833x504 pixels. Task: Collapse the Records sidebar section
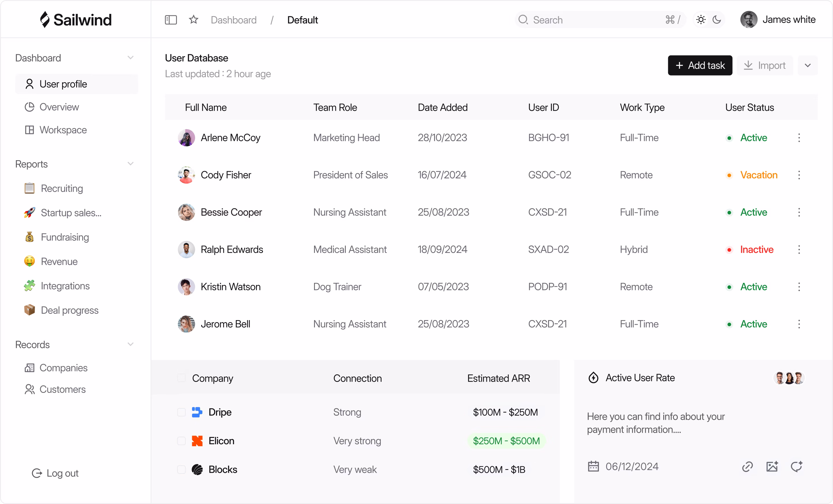click(x=130, y=344)
